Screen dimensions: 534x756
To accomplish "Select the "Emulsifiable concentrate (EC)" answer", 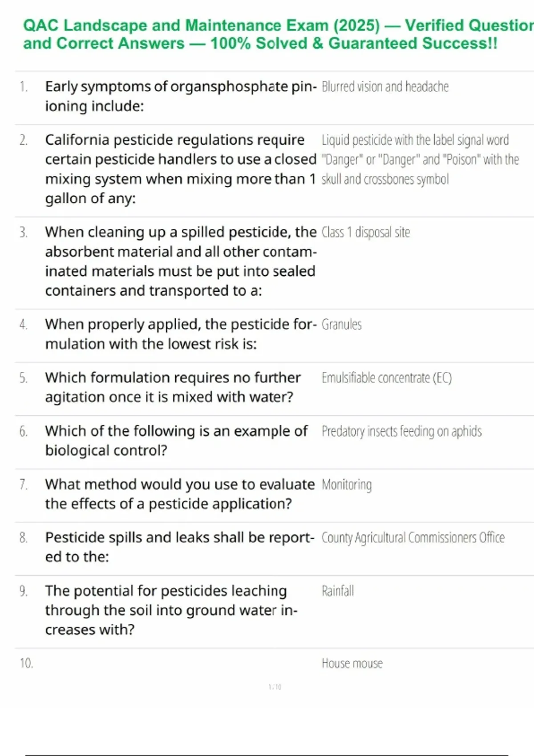I will (386, 378).
